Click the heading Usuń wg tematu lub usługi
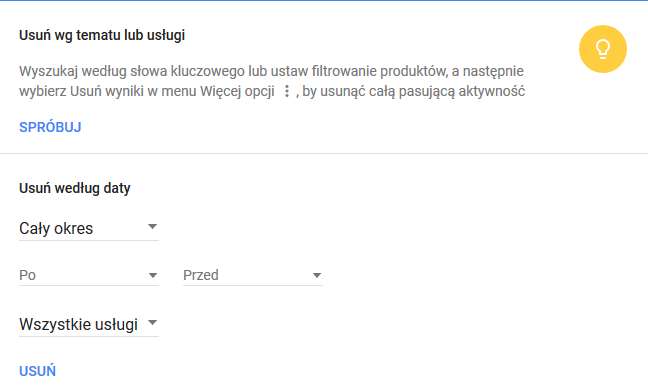The width and height of the screenshot is (648, 390). point(102,36)
